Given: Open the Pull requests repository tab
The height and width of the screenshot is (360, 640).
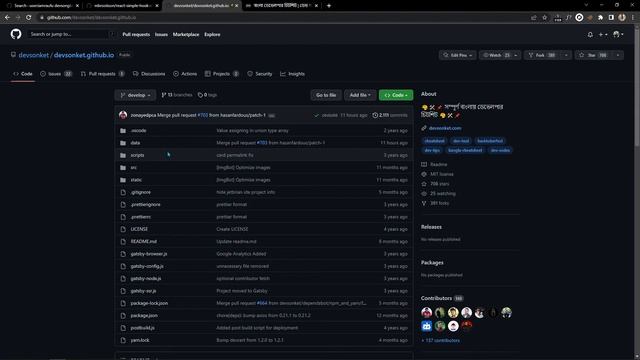Looking at the screenshot, I should (x=102, y=74).
